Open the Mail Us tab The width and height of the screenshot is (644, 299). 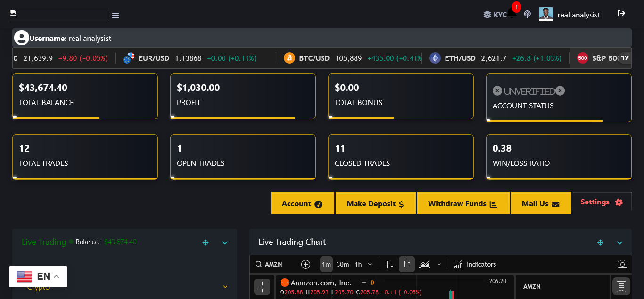coord(541,203)
